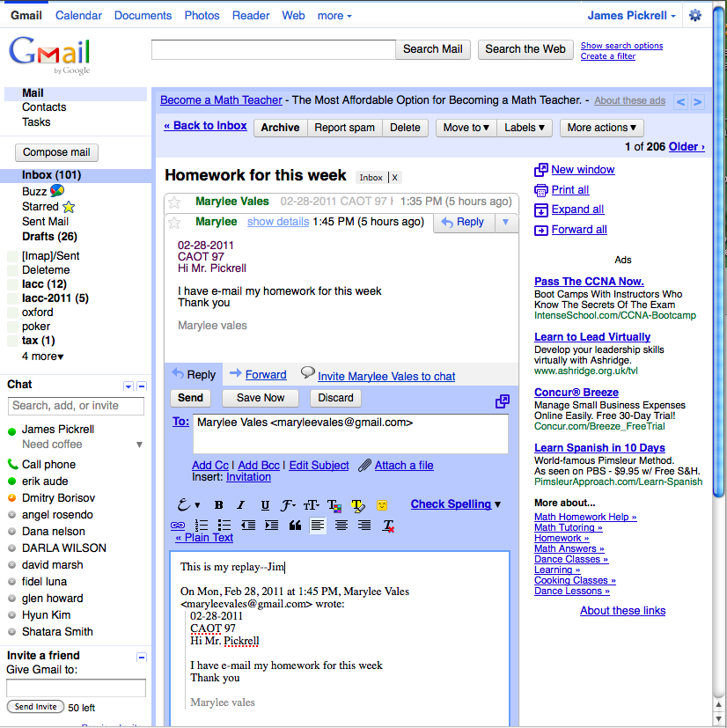Open the James Pickrell account menu

631,15
